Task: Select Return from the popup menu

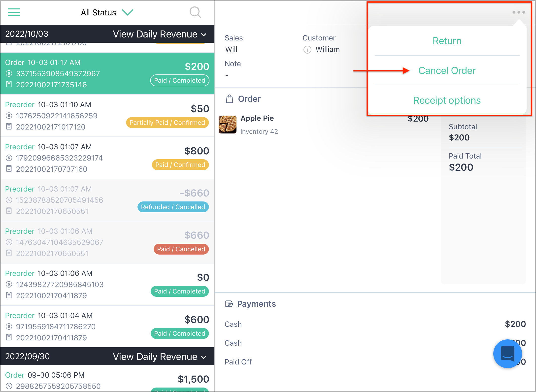Action: coord(447,41)
